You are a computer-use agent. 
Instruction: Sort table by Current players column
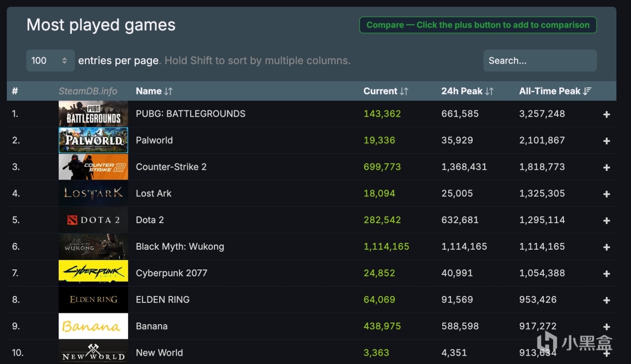[386, 91]
